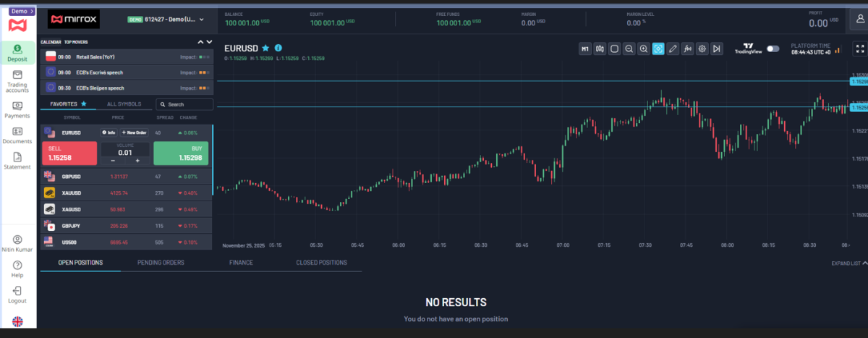Open the indicators function icon

[x=687, y=48]
